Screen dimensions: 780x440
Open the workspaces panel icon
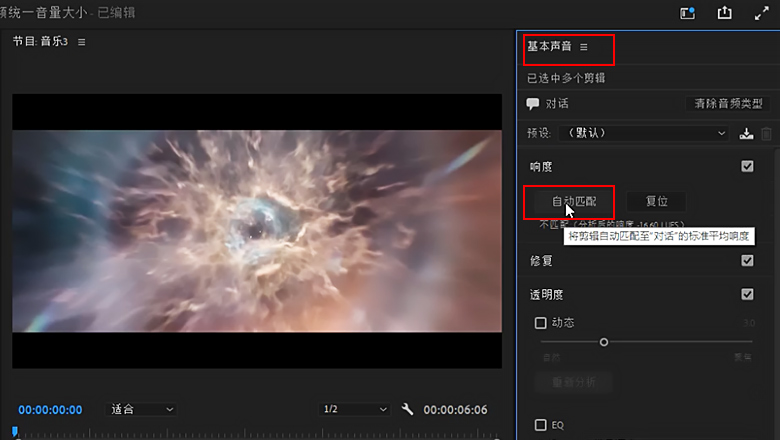coord(687,13)
